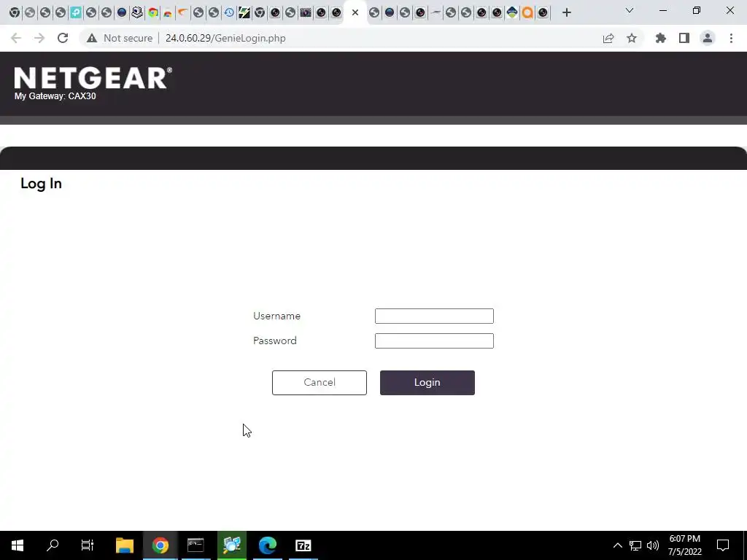Launch Microsoft Edge from the taskbar
The image size is (747, 560).
pyautogui.click(x=267, y=545)
